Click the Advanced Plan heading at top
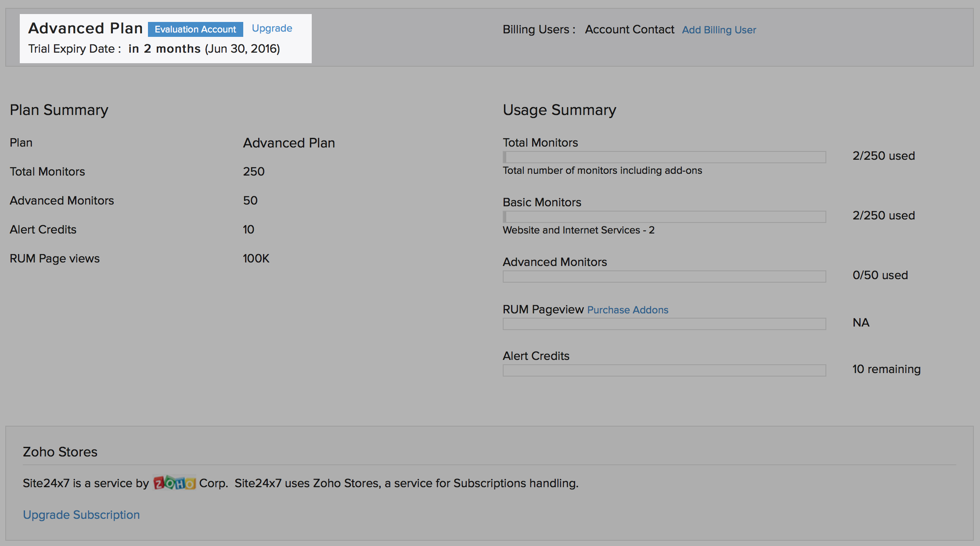The image size is (980, 546). click(x=86, y=28)
